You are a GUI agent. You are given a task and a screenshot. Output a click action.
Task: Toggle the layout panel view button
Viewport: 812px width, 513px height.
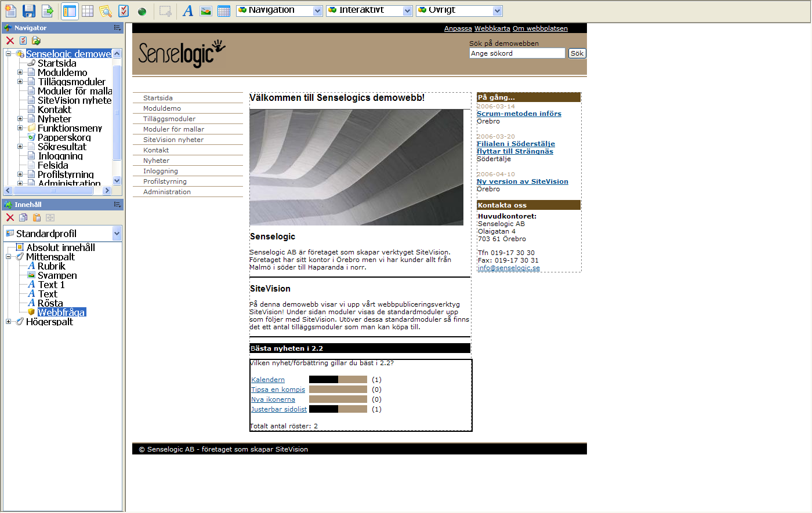click(x=70, y=10)
